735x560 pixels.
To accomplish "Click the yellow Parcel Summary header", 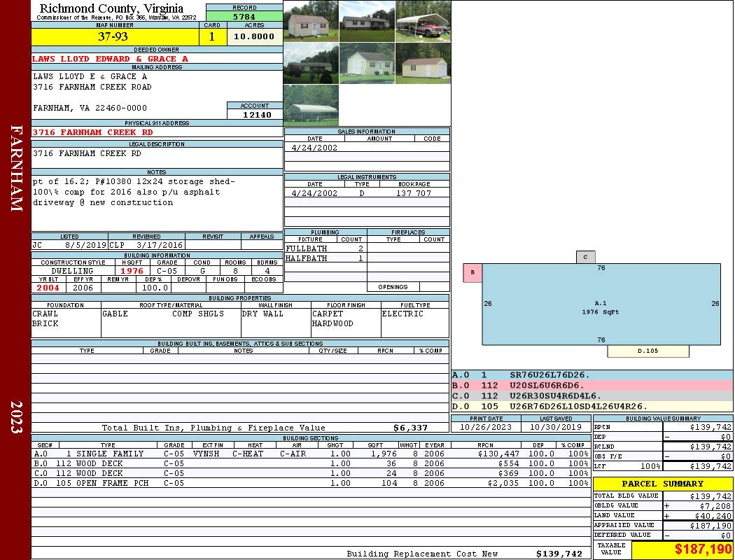I will pos(663,484).
